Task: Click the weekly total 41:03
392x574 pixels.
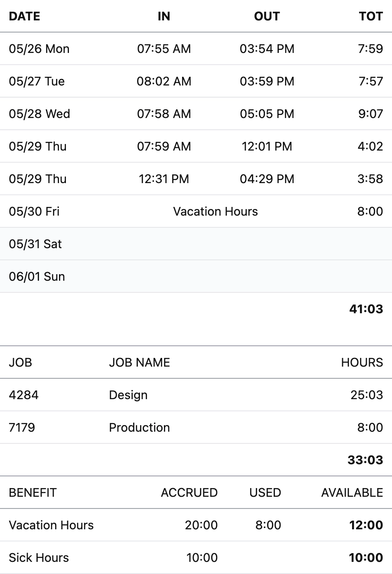Action: click(x=366, y=309)
